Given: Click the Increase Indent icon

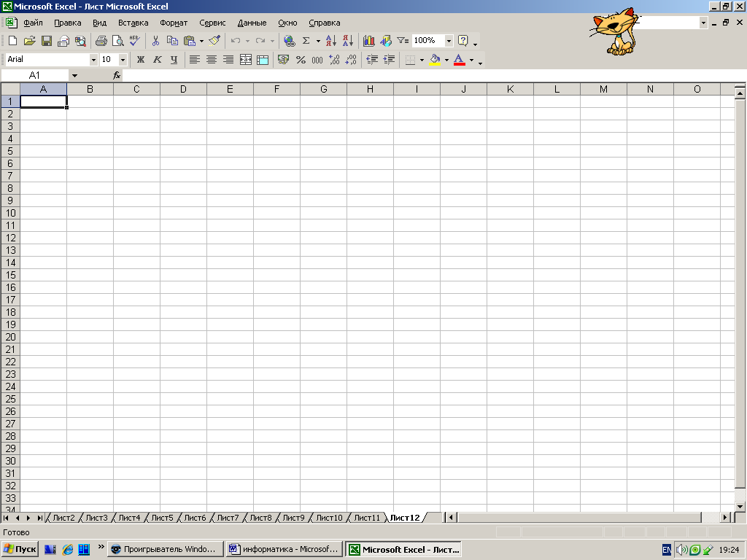Looking at the screenshot, I should coord(390,60).
